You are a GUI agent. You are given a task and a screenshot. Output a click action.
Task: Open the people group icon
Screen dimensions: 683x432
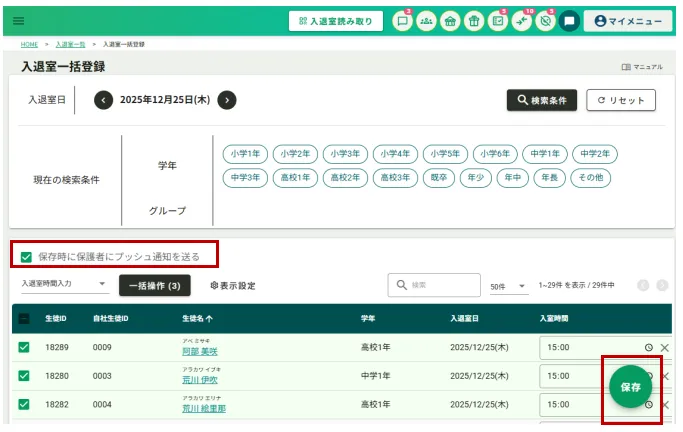click(x=427, y=21)
